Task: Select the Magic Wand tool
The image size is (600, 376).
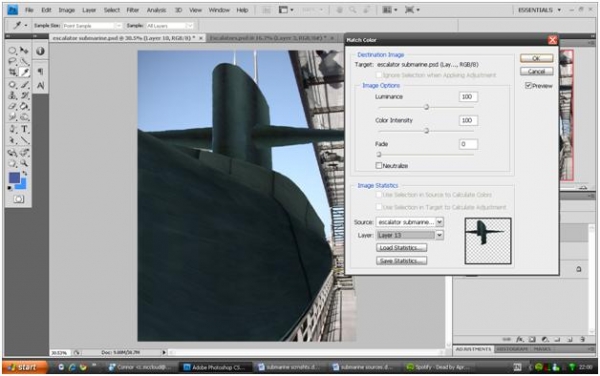Action: 24,61
